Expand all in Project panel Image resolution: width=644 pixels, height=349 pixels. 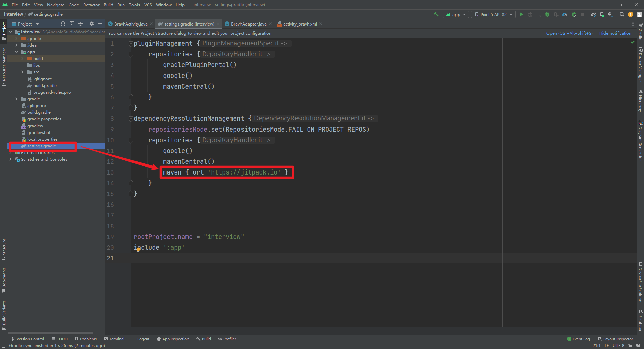point(72,24)
